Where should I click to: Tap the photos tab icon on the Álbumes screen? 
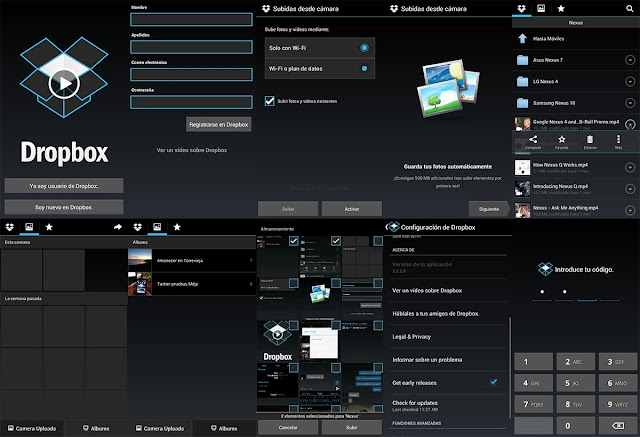pos(157,227)
